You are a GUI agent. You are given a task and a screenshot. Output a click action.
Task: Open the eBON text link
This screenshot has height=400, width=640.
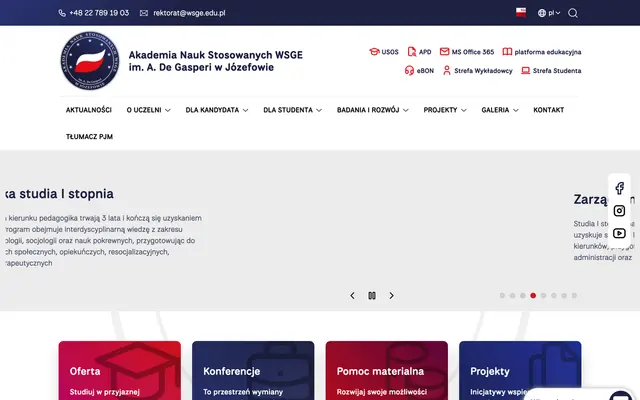point(425,71)
